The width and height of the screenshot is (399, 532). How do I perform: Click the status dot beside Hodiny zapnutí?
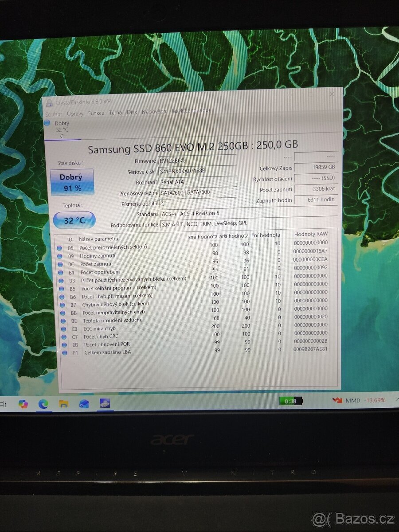[x=60, y=255]
